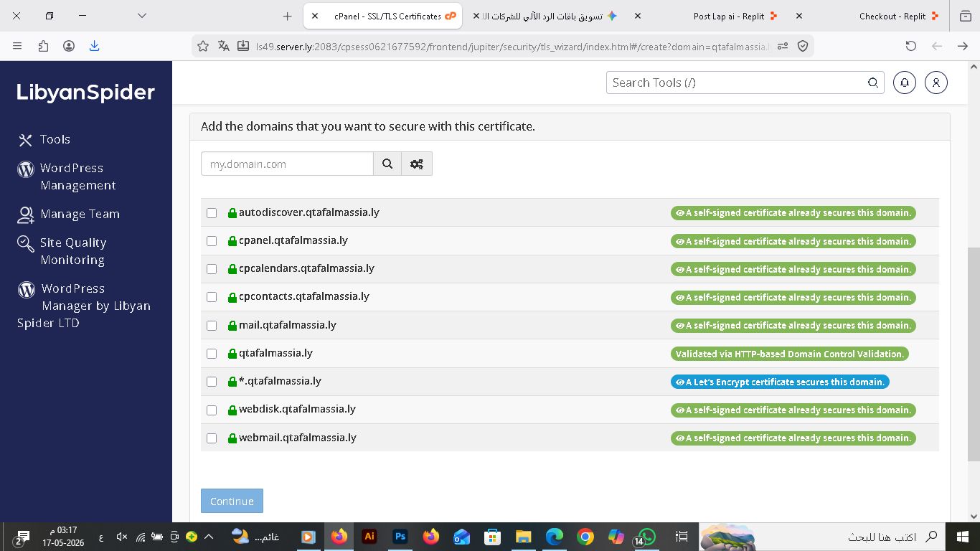Open the notifications bell icon

click(x=905, y=83)
